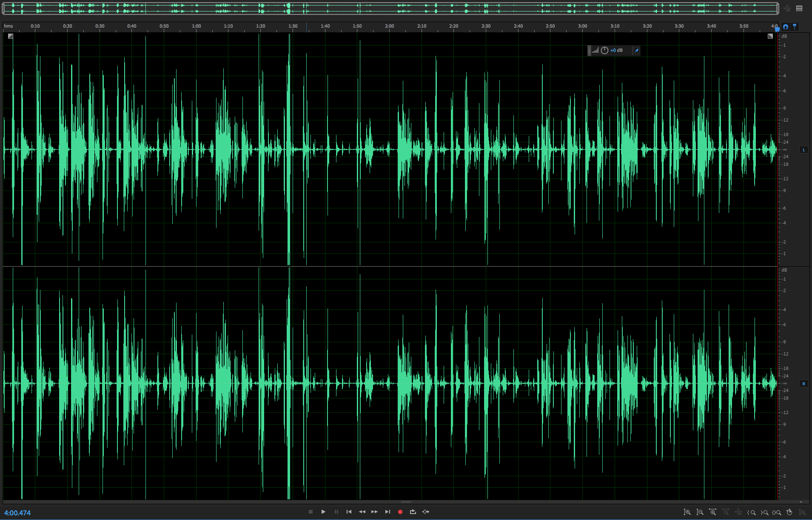Viewport: 812px width, 520px height.
Task: Zoom in time icon
Action: 712,512
